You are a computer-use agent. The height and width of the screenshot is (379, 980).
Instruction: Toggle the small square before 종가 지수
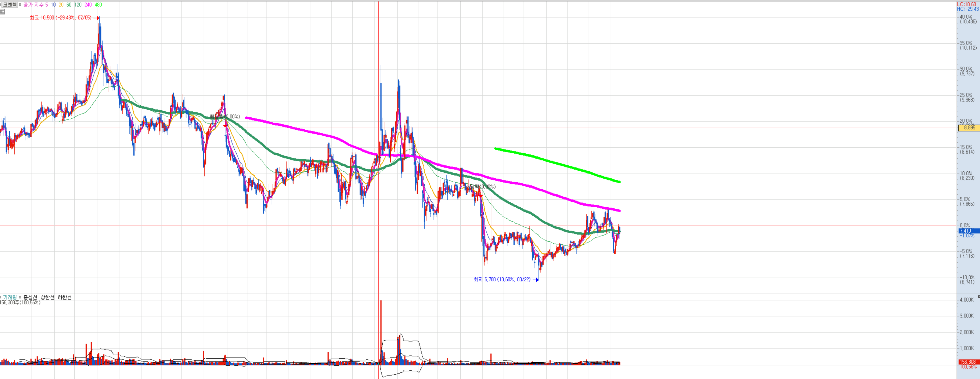point(20,4)
